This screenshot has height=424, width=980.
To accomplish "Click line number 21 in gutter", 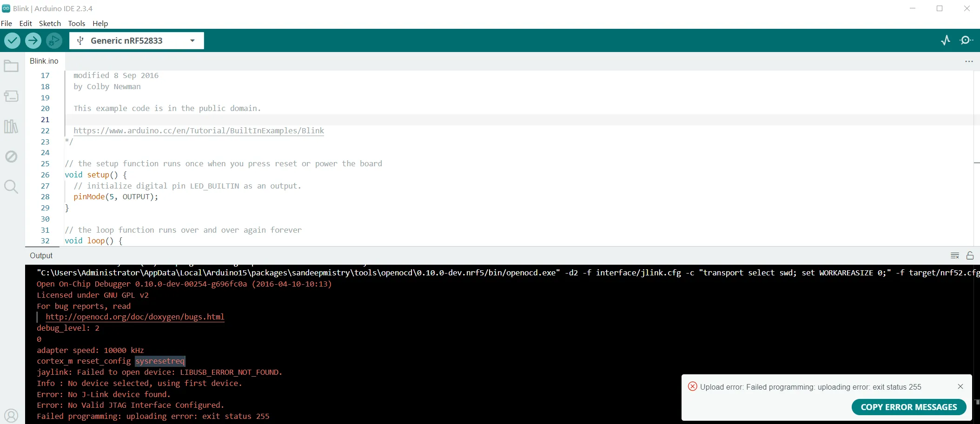I will click(x=45, y=120).
